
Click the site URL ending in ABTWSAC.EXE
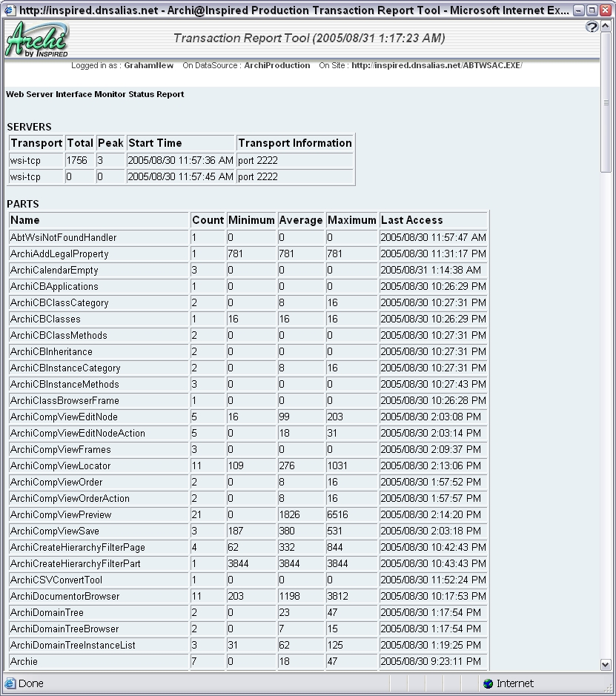pos(437,65)
